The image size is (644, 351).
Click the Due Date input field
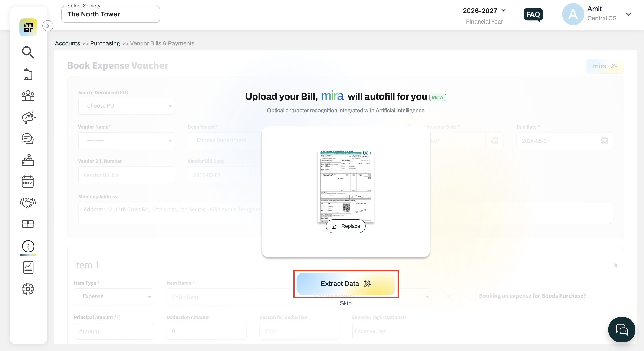click(x=556, y=141)
